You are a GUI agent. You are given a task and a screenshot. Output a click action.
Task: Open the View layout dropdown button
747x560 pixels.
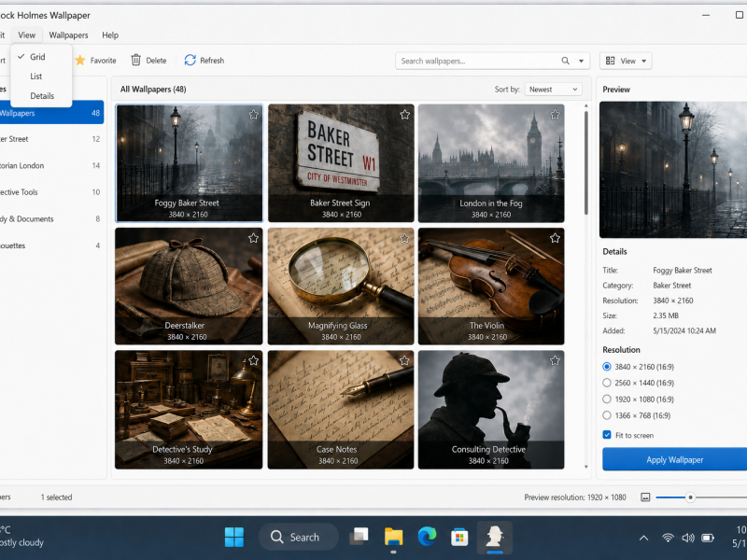point(626,61)
